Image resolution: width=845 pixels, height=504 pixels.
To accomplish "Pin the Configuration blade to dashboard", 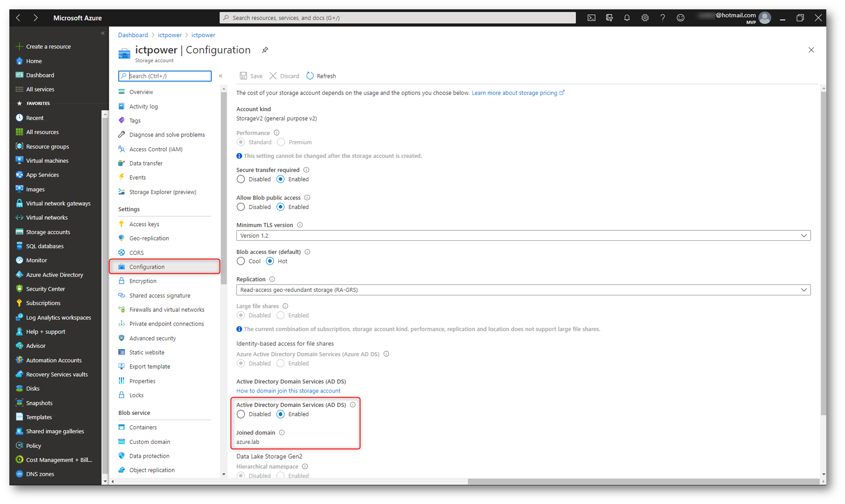I will (x=265, y=50).
